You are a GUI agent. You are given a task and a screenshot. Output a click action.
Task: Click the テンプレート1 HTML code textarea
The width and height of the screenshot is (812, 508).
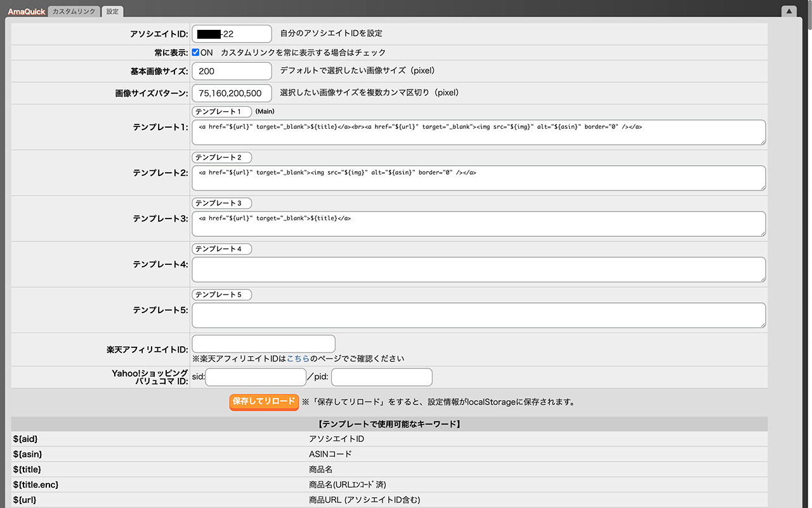coord(478,133)
